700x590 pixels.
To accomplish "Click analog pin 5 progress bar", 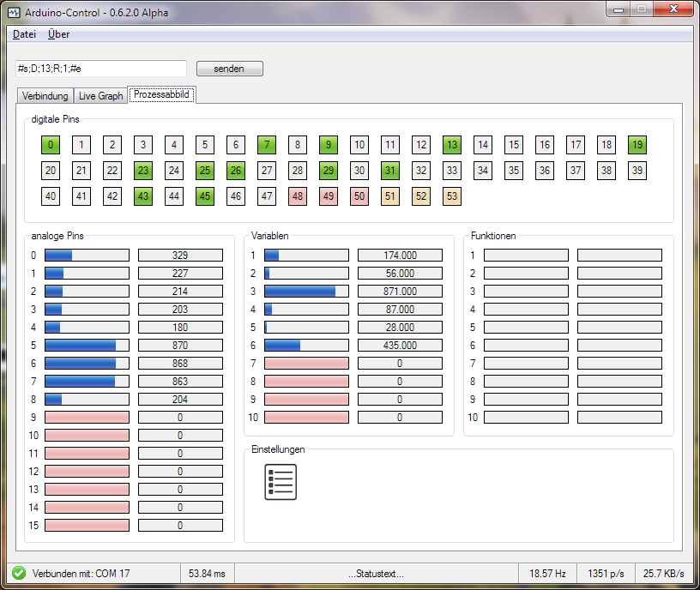I will (x=87, y=346).
